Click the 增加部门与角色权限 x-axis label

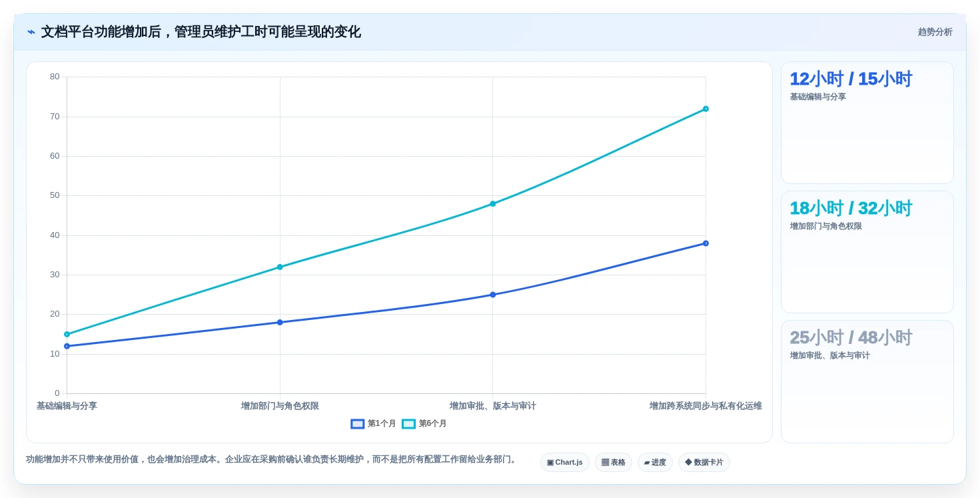coord(280,406)
